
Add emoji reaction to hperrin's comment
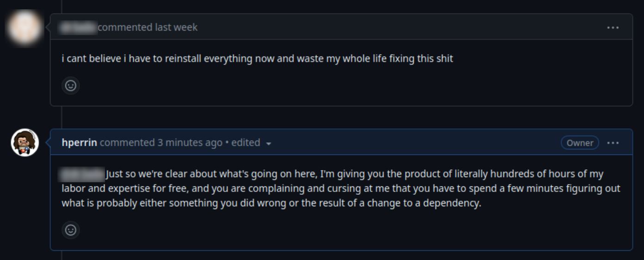point(70,230)
